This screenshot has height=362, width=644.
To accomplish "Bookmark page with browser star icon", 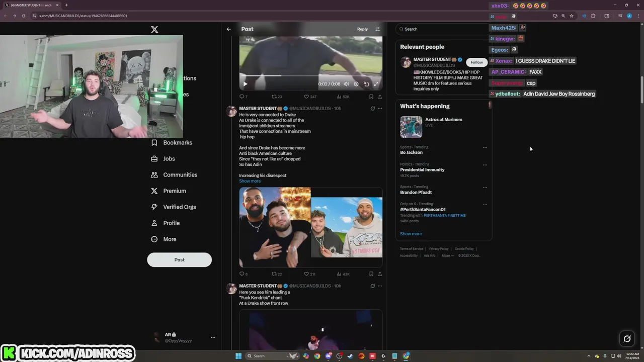I will coord(572,16).
